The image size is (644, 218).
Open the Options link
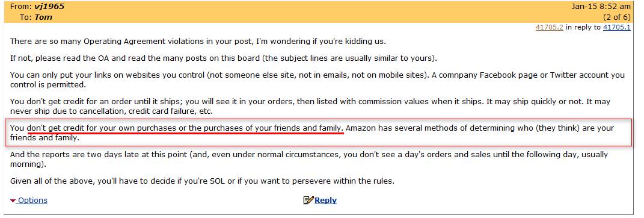[32, 201]
